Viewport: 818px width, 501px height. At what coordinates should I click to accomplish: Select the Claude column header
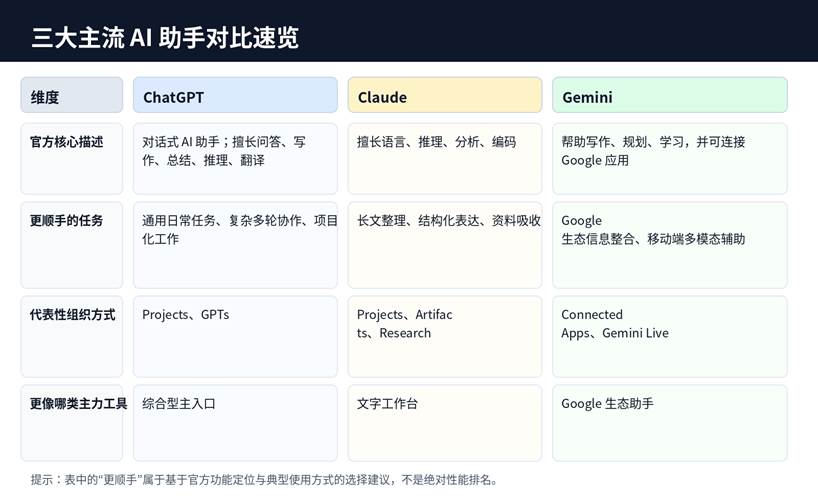click(x=444, y=96)
